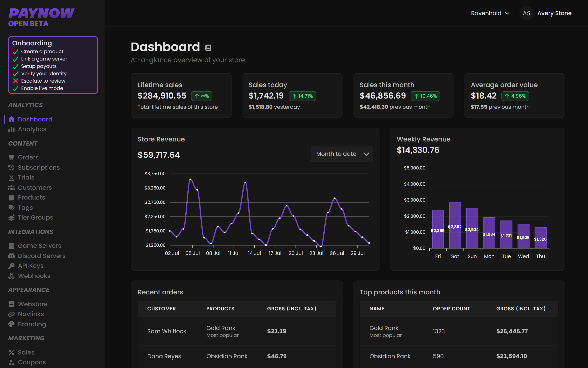The height and width of the screenshot is (368, 588).
Task: Click the Sales percent icon
Action: pyautogui.click(x=11, y=352)
